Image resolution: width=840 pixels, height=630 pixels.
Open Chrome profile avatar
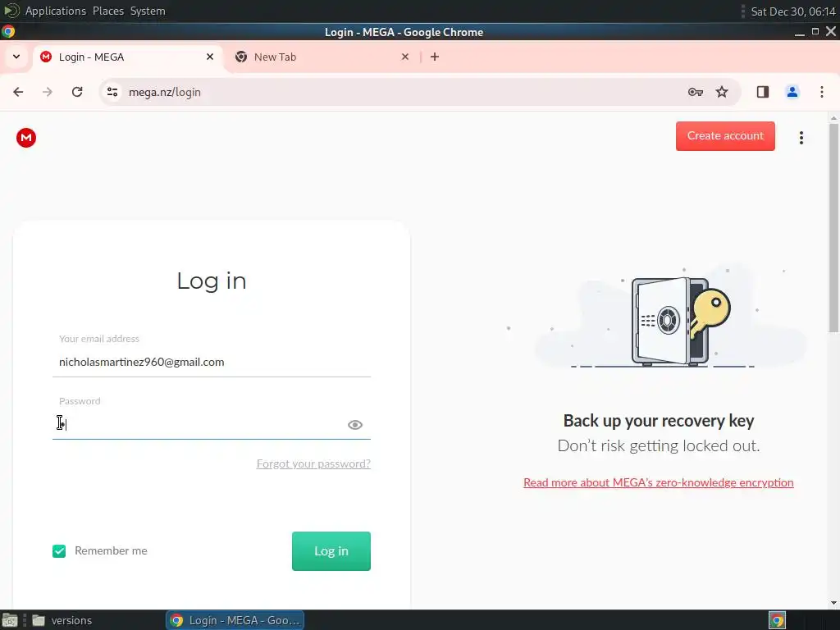point(792,92)
